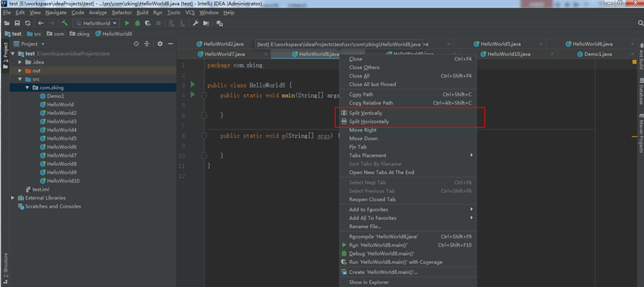Open the Refactor menu
The height and width of the screenshot is (287, 644).
[x=122, y=13]
